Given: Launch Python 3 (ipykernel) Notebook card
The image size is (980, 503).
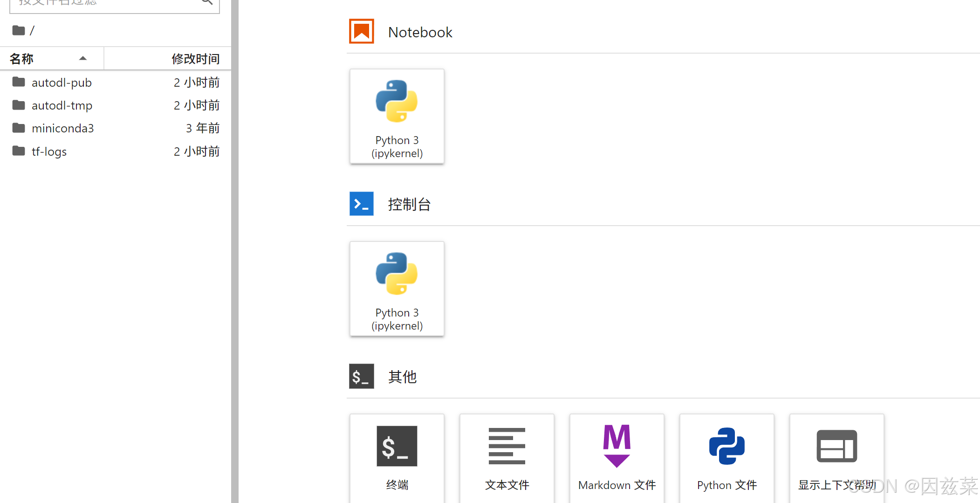Looking at the screenshot, I should coord(397,116).
